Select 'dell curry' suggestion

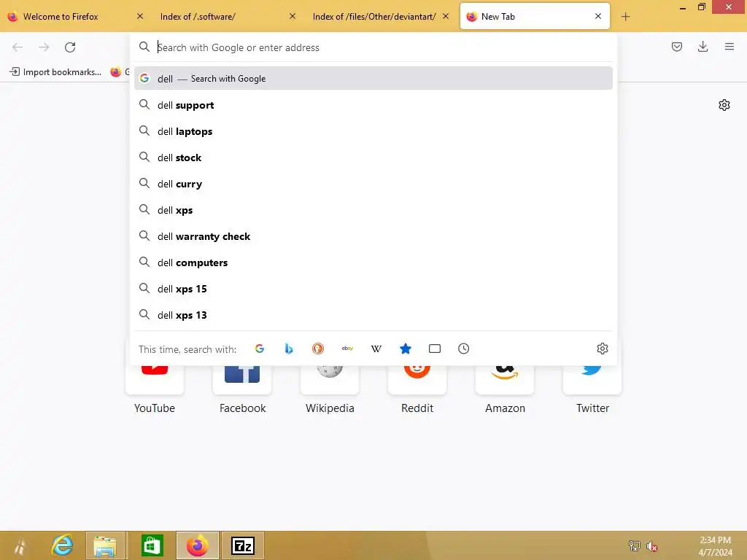pos(373,183)
